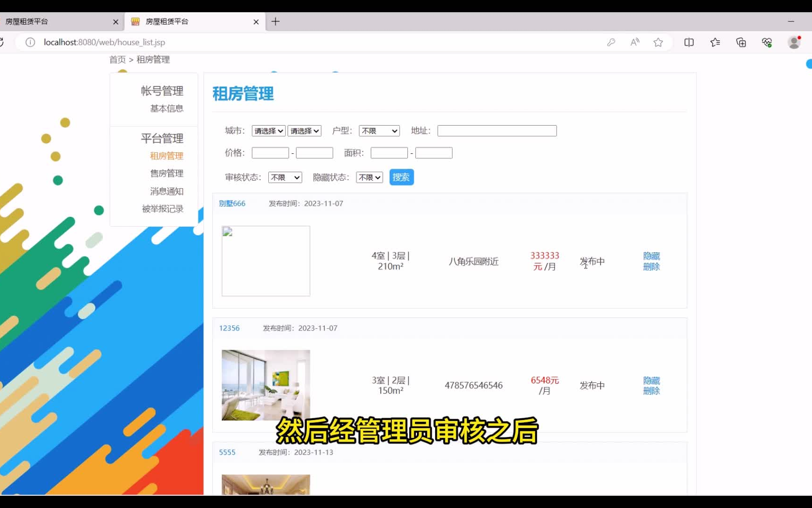
Task: Activate the read aloud icon
Action: click(635, 42)
